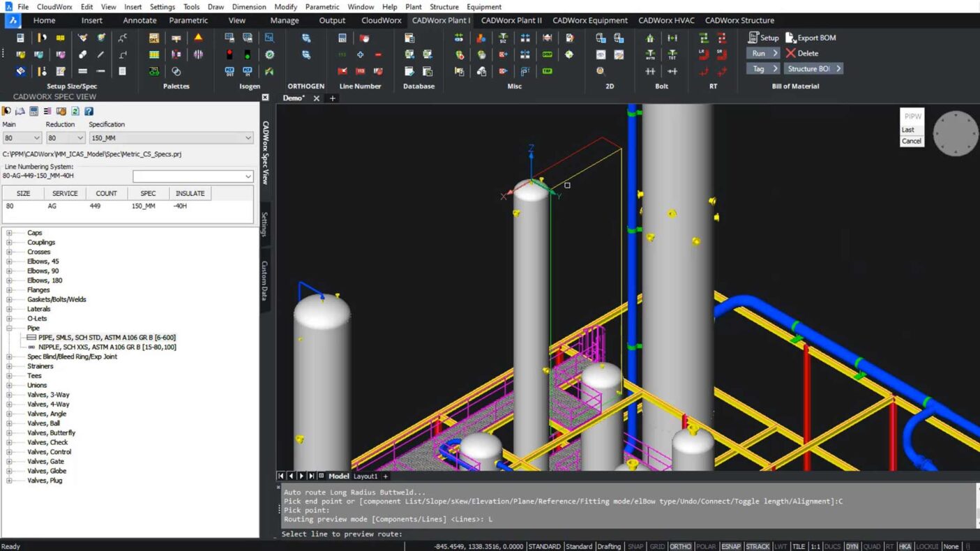The width and height of the screenshot is (980, 551).
Task: Click the red traffic light icon in Isogen
Action: coord(229,54)
